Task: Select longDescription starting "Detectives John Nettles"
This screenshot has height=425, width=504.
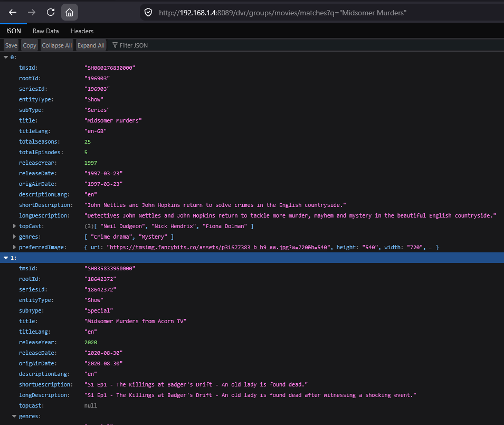Action: point(290,216)
